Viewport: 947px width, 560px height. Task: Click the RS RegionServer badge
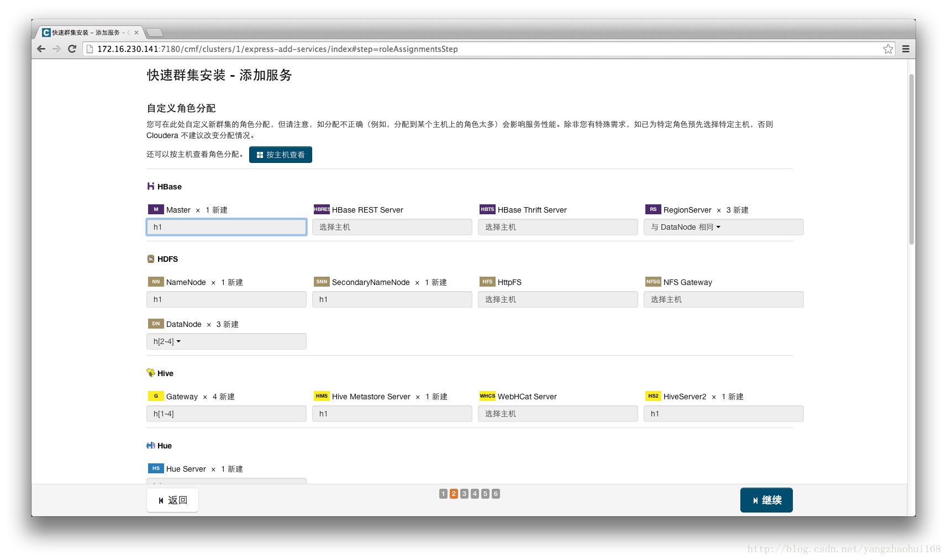click(653, 209)
